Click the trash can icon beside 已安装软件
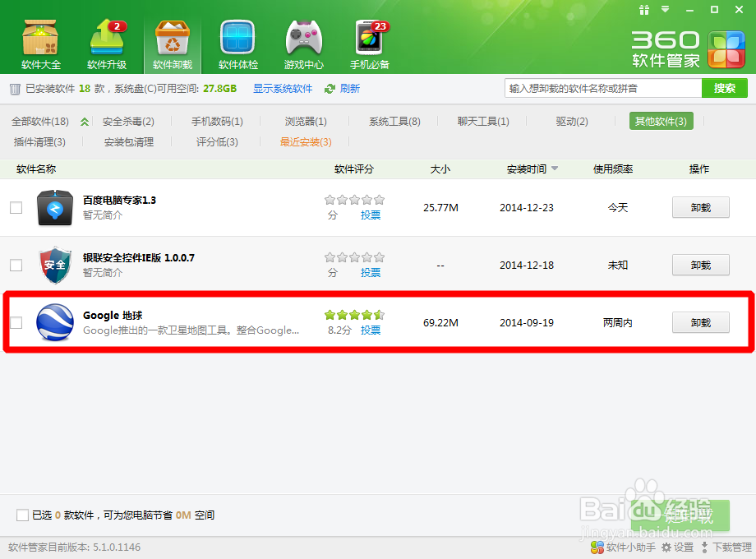Screen dimensions: 756x559 tap(15, 89)
